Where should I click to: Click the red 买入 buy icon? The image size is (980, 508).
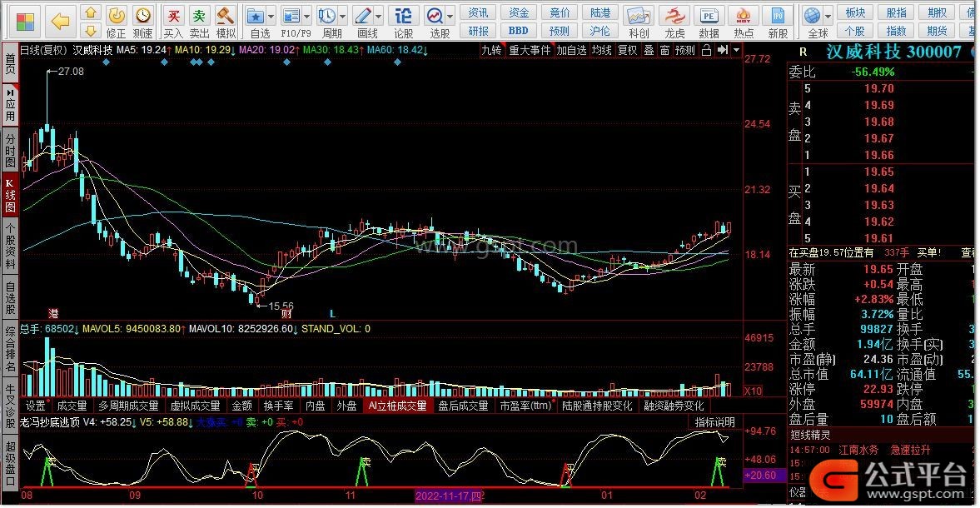pos(173,16)
